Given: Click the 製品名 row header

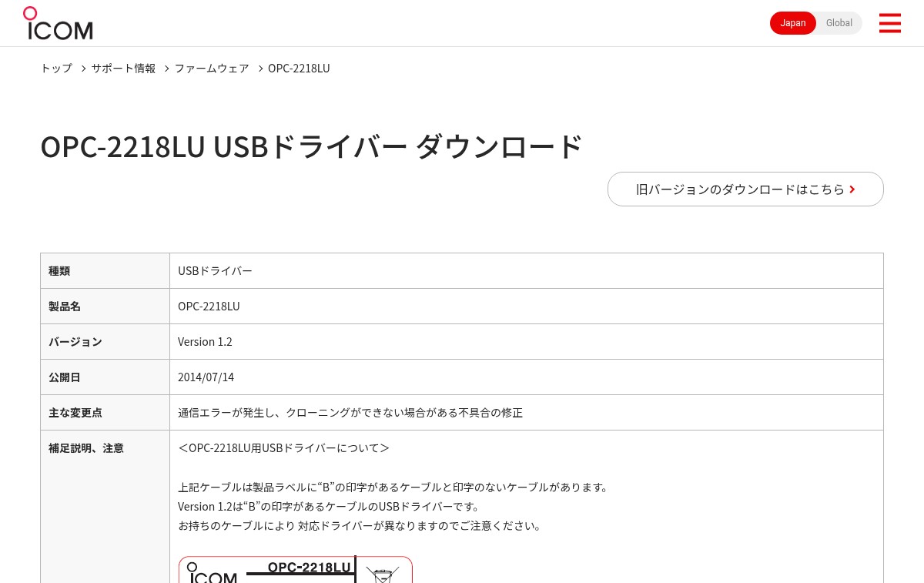Looking at the screenshot, I should pos(105,307).
